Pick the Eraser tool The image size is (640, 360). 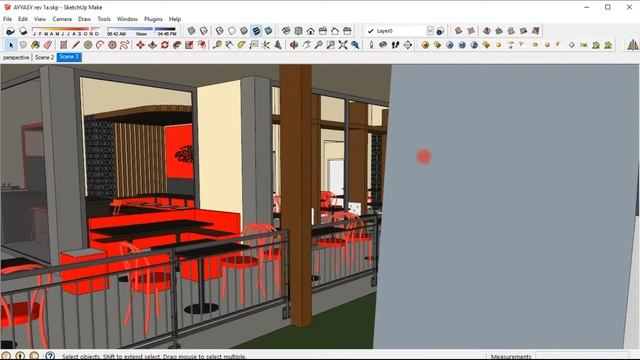tap(48, 45)
